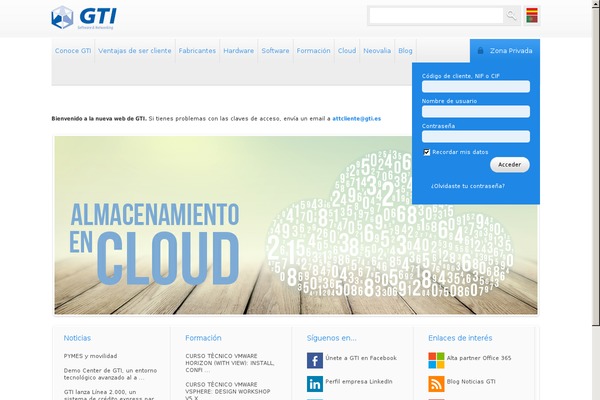
Task: Focus the Código de cliente, NIF o CIF field
Action: pos(476,87)
